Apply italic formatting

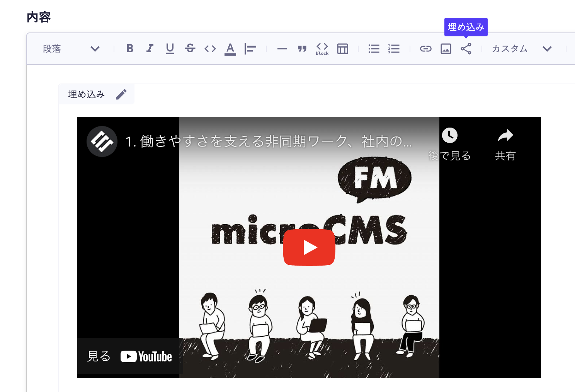tap(150, 48)
